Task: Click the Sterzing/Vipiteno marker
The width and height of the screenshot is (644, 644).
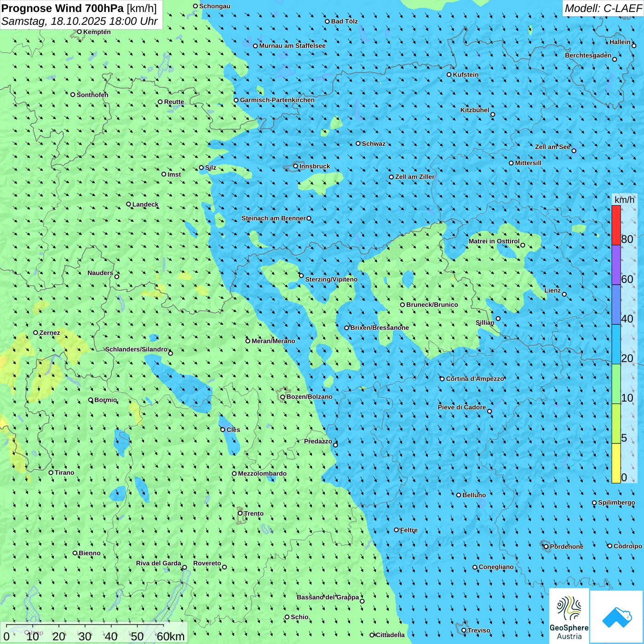Action: [x=301, y=276]
